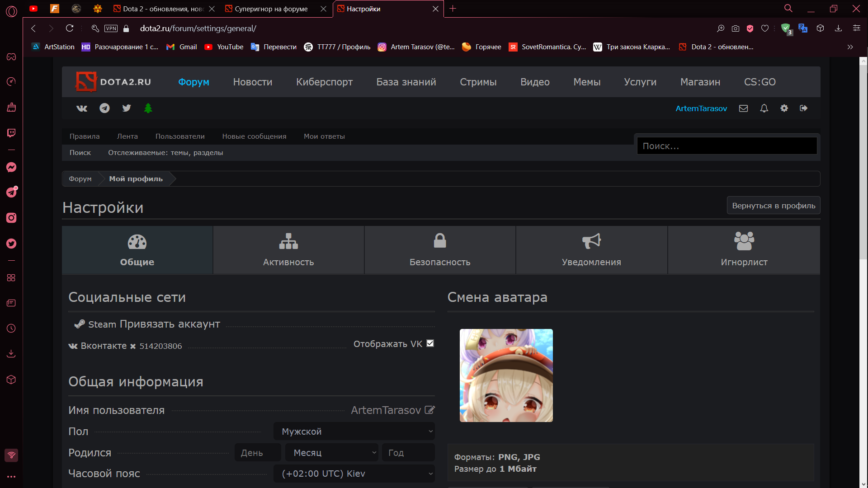868x488 pixels.
Task: Open the Twitter bird icon in header
Action: coord(127,108)
